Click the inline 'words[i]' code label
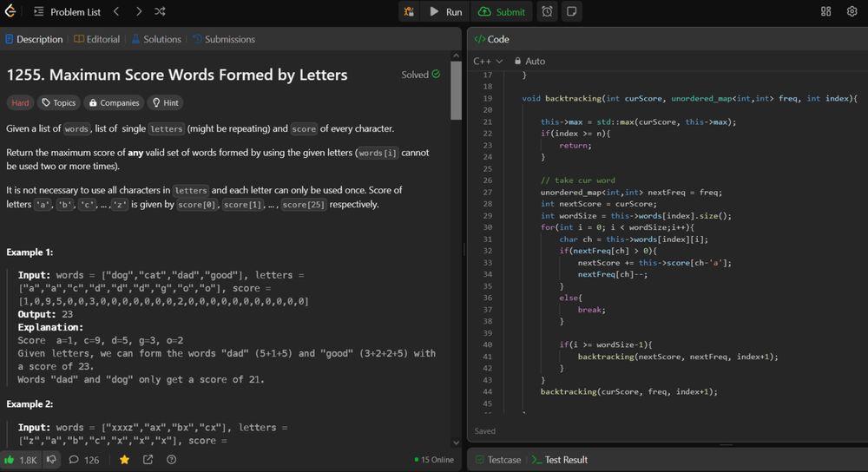This screenshot has width=868, height=472. click(378, 154)
